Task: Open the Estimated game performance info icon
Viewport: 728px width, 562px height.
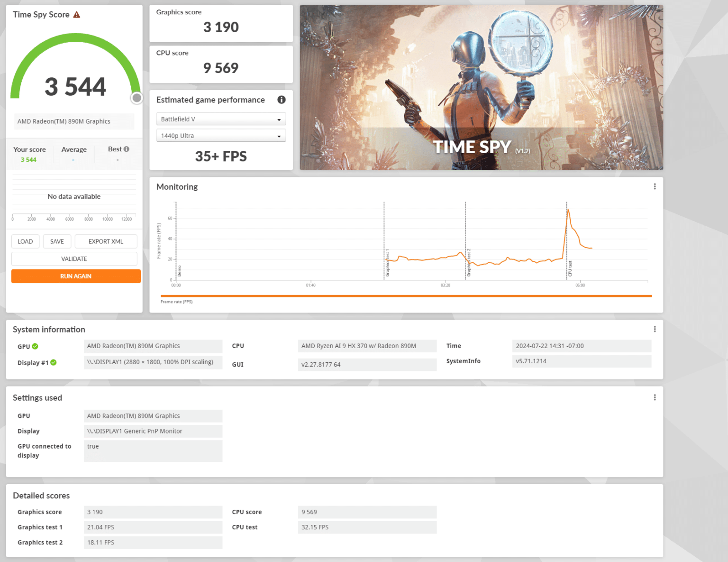Action: tap(282, 100)
